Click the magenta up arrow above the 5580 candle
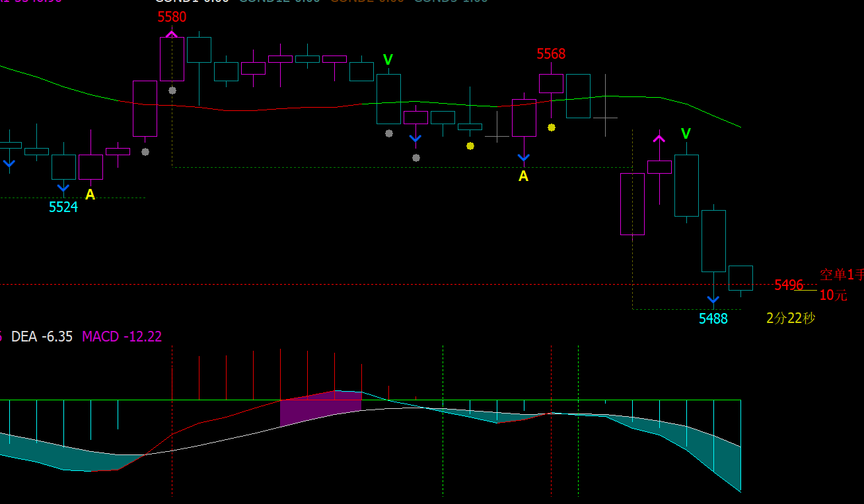Screen dimensions: 864x504 coord(172,33)
